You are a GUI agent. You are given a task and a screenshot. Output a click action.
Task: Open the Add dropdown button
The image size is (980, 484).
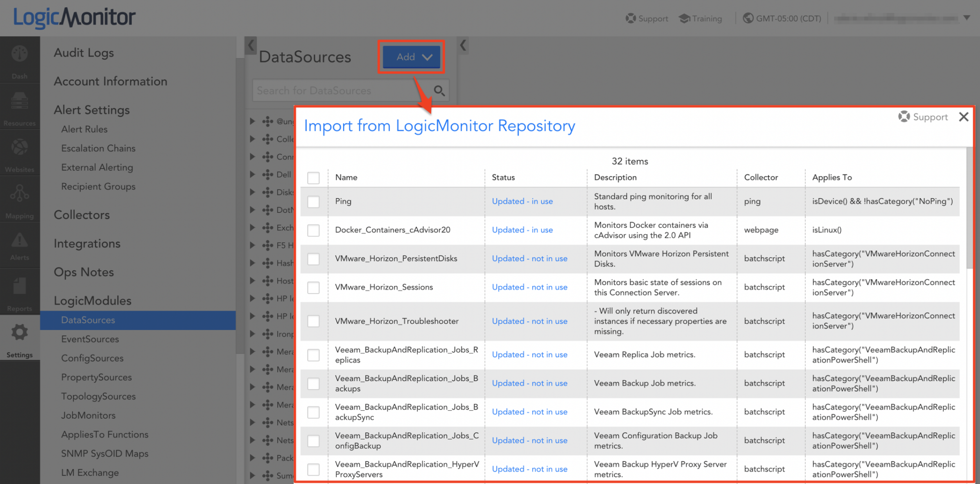412,57
